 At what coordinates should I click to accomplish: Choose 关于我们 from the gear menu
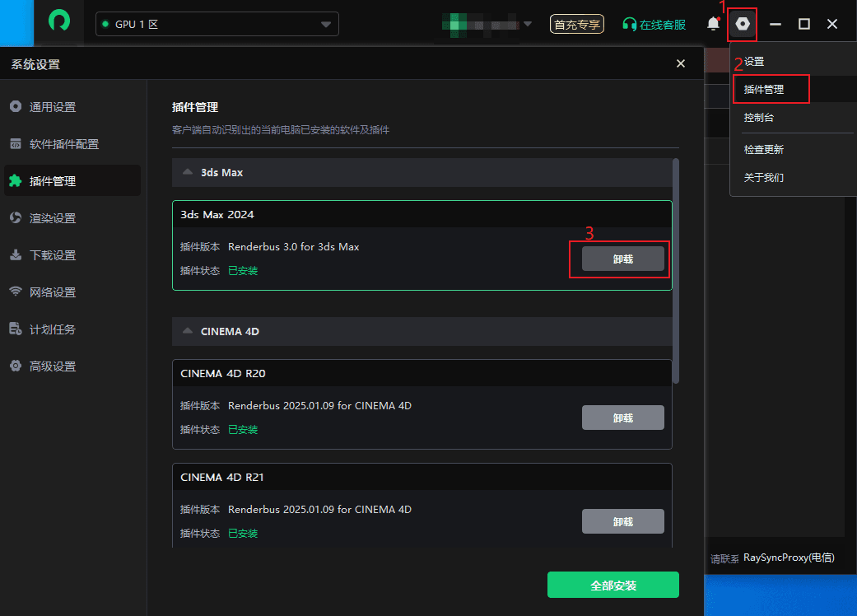point(764,178)
